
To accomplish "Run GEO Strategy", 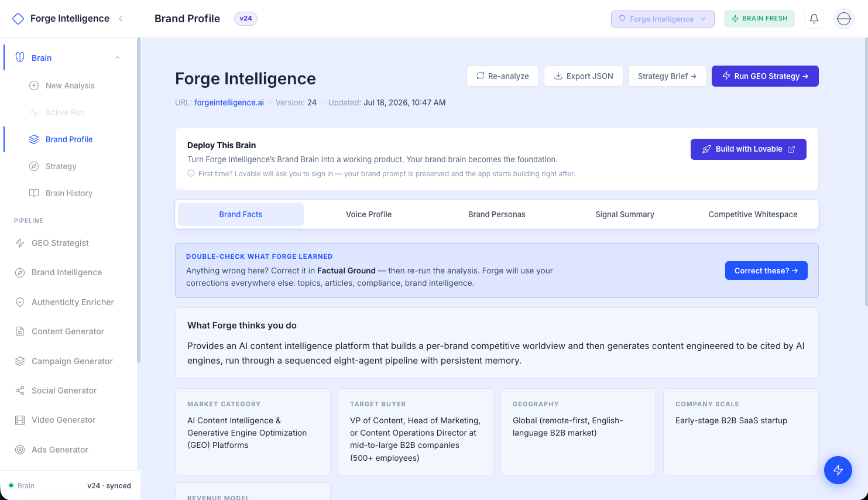I will click(x=765, y=76).
